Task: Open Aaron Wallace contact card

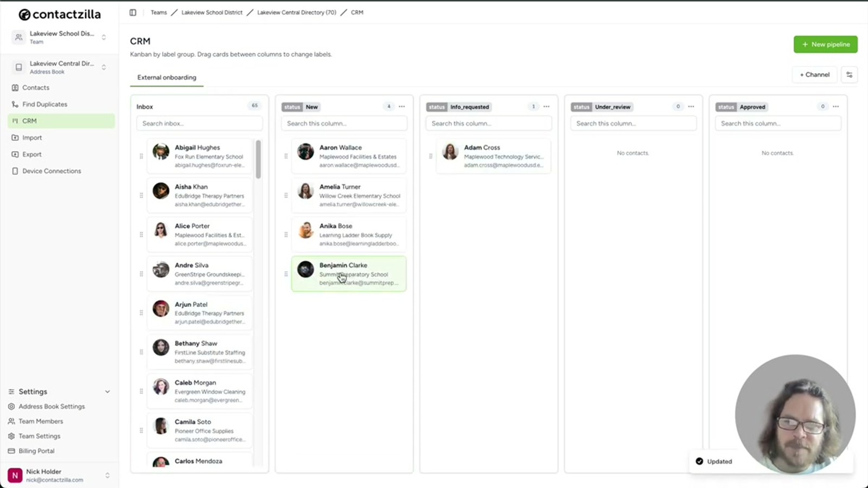Action: [349, 156]
